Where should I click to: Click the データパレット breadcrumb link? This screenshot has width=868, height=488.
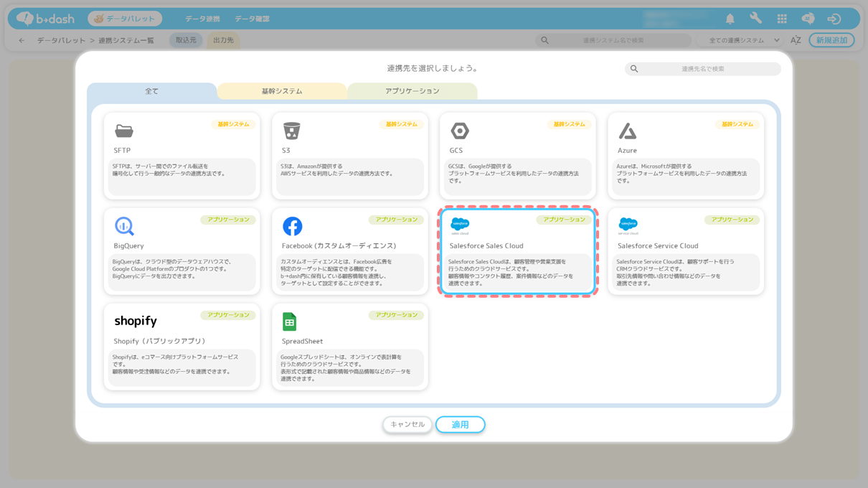click(62, 40)
